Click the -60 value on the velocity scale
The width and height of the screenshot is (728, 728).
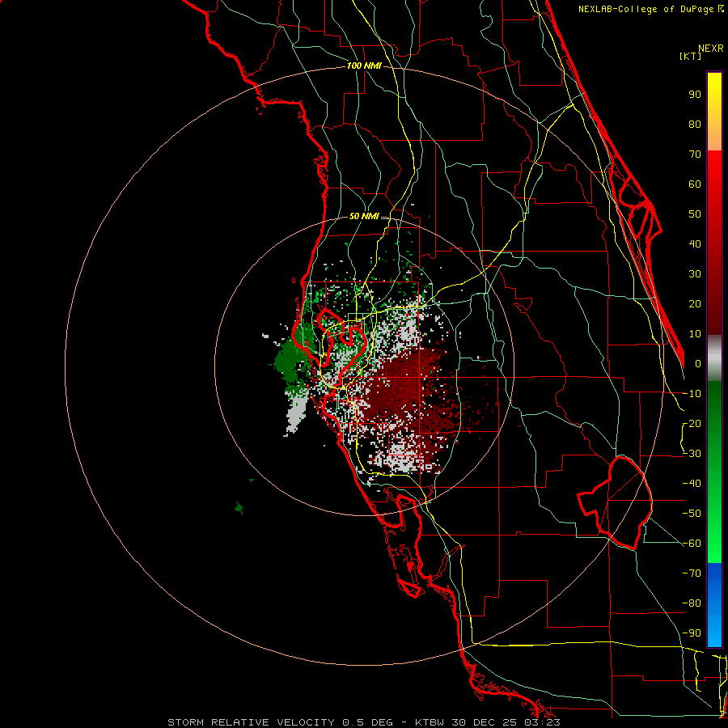692,544
